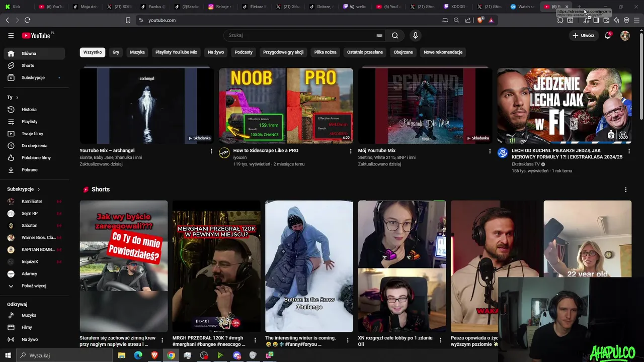The image size is (644, 362).
Task: Open the notifications bell
Action: [608, 35]
